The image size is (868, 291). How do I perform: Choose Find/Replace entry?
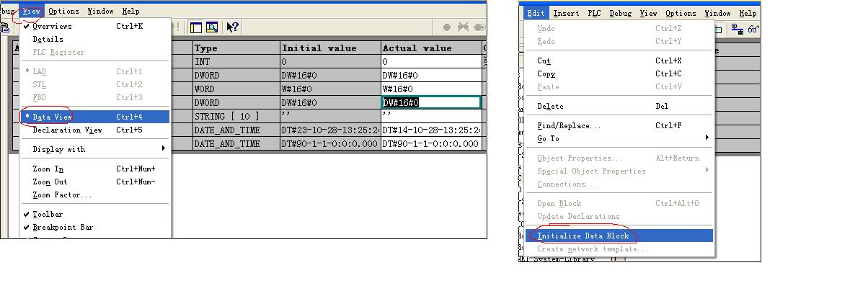tap(619, 125)
